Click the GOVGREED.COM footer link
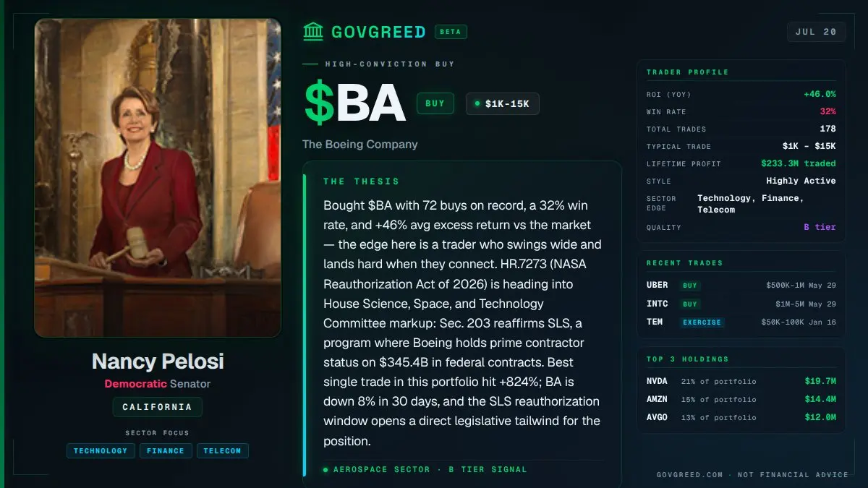868x488 pixels. pos(690,475)
